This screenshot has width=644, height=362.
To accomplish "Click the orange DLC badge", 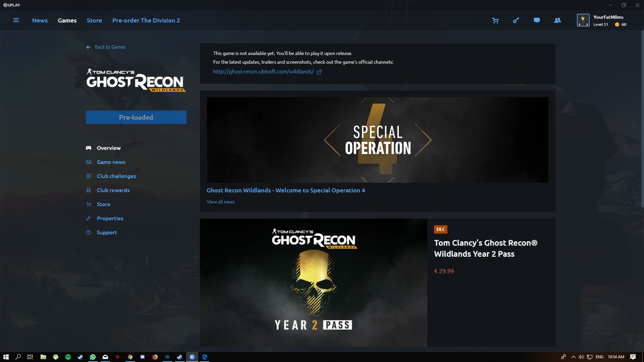I will click(x=441, y=229).
